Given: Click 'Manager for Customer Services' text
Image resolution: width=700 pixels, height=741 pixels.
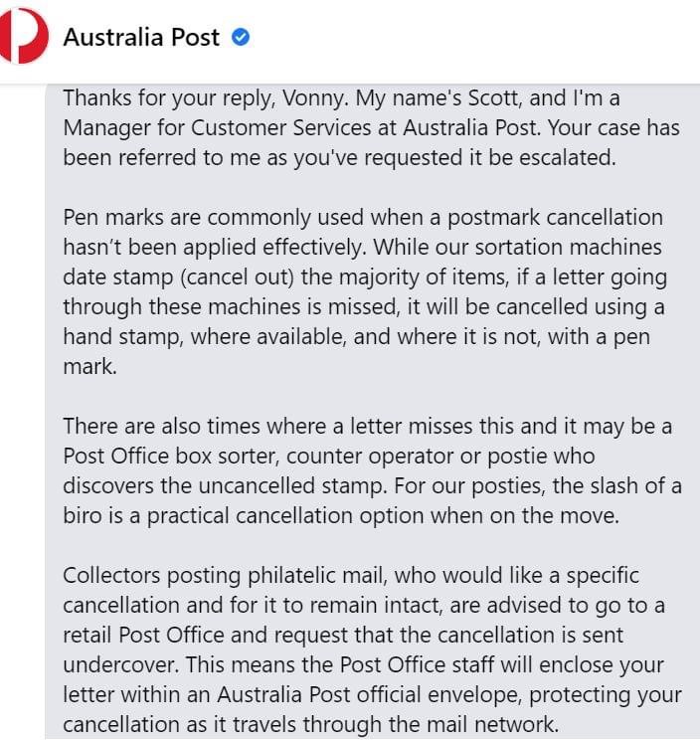Looking at the screenshot, I should [x=218, y=128].
